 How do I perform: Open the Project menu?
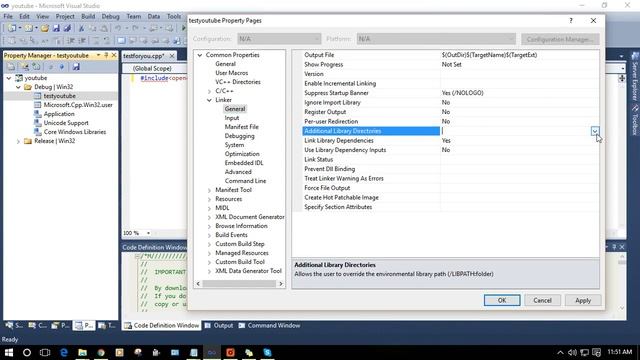pos(65,16)
